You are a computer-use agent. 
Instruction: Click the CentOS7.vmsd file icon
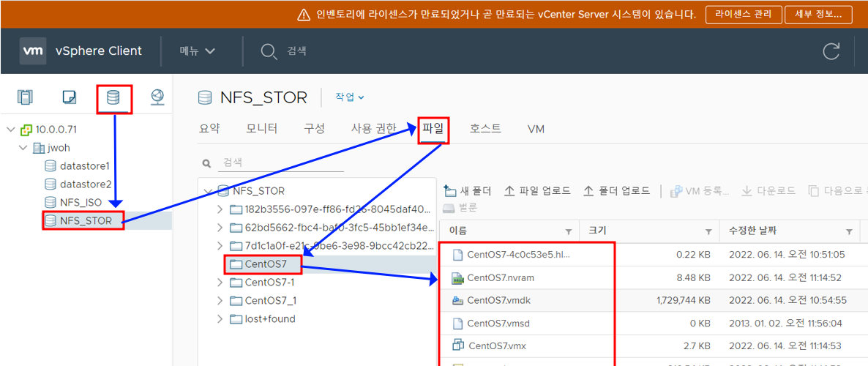(457, 323)
